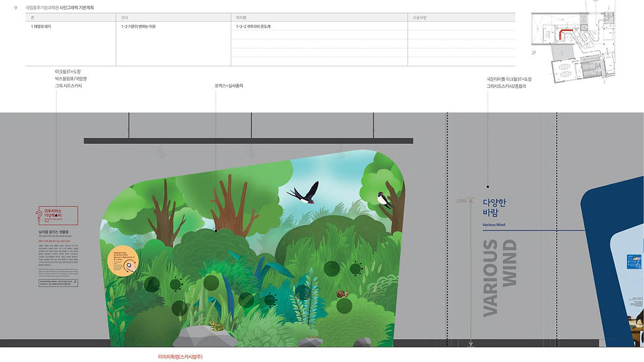Click the large gray rock under the frog
The height and width of the screenshot is (362, 644).
(x=204, y=337)
